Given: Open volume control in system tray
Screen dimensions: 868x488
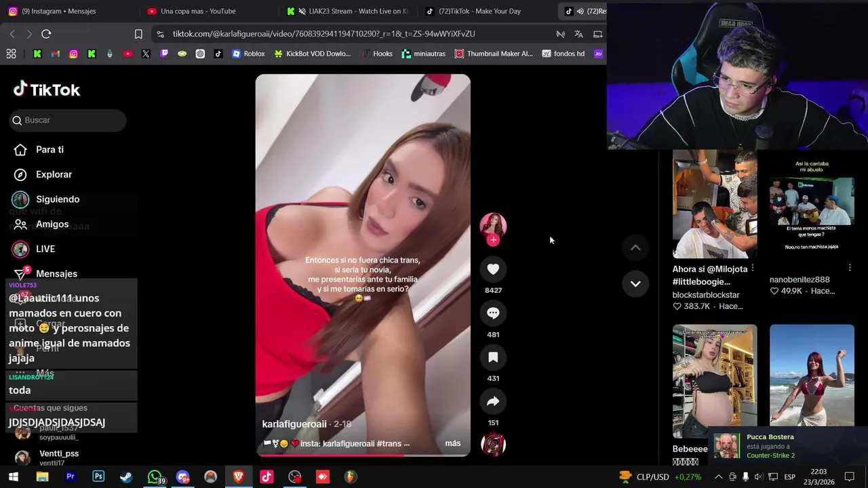Looking at the screenshot, I should 759,477.
